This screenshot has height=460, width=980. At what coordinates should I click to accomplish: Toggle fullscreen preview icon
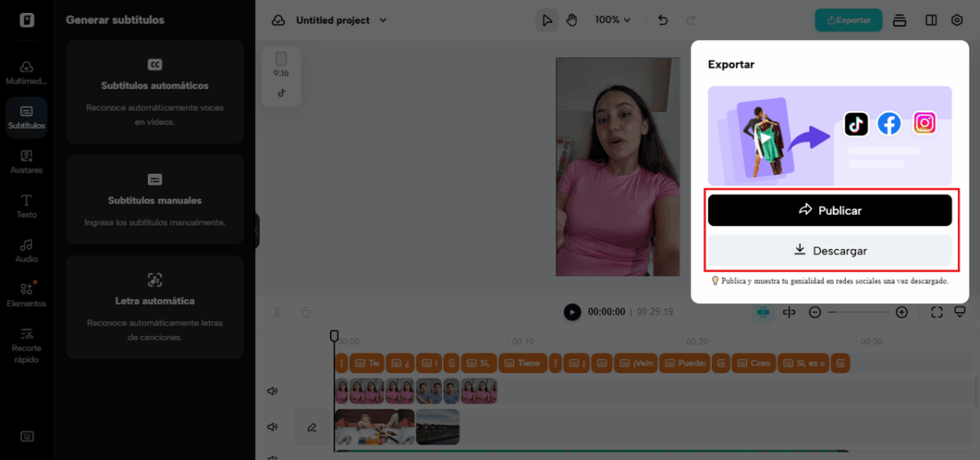pyautogui.click(x=937, y=312)
